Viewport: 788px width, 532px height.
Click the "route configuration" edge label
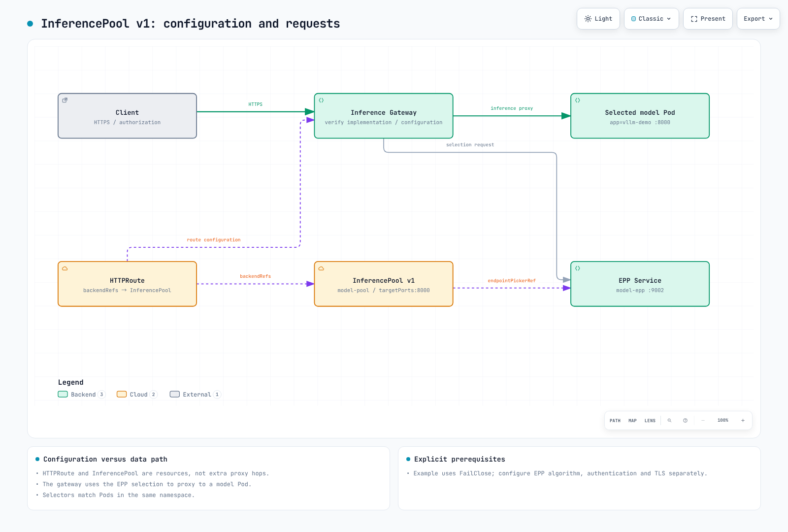click(x=214, y=240)
